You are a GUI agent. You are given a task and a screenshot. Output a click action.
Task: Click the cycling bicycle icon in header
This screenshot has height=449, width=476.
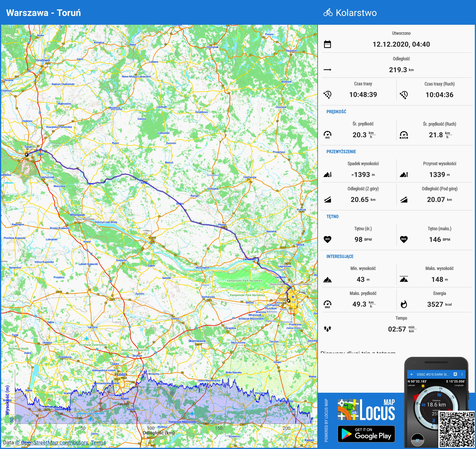[328, 12]
